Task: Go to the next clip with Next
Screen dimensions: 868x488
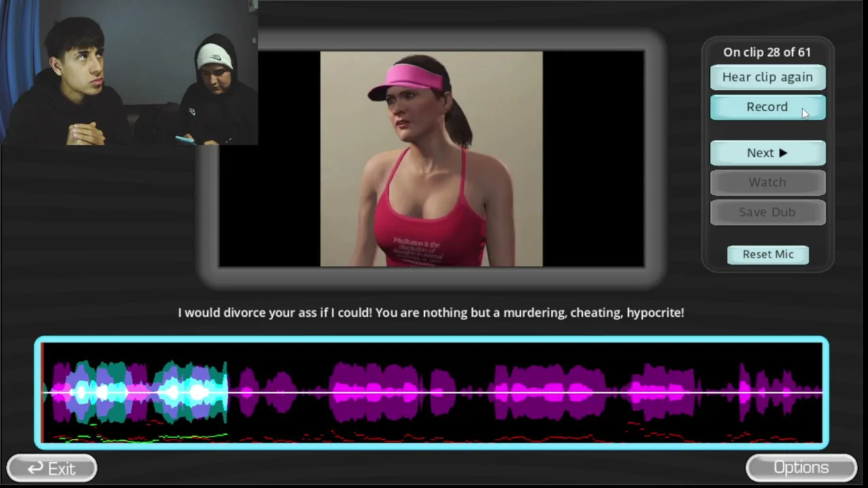Action: [768, 153]
